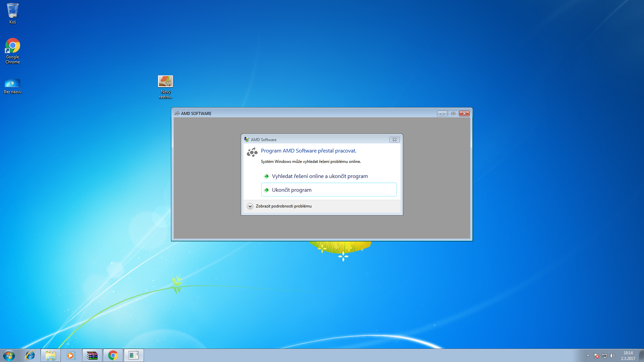Click the Show desktop button
The height and width of the screenshot is (362, 644).
641,355
